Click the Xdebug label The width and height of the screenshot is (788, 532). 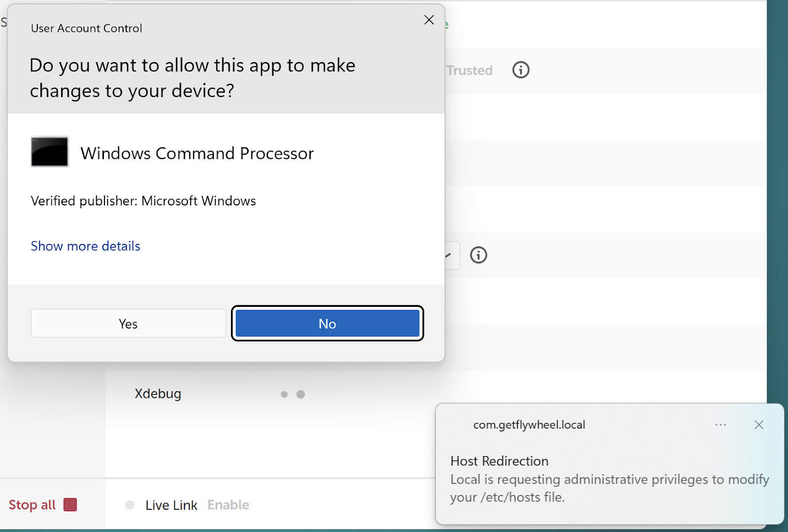158,394
